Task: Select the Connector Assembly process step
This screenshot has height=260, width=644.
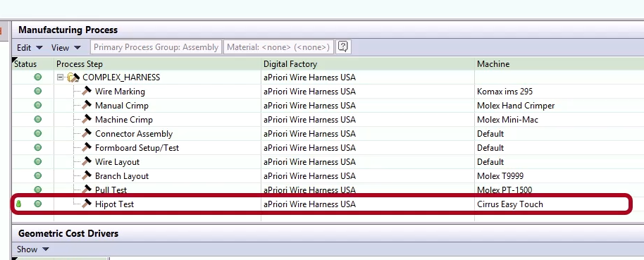Action: click(x=134, y=134)
